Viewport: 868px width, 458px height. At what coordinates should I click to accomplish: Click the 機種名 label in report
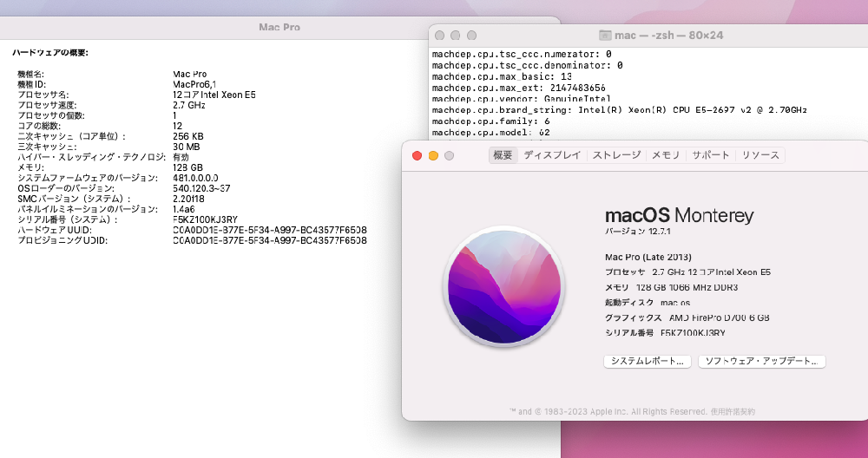30,74
